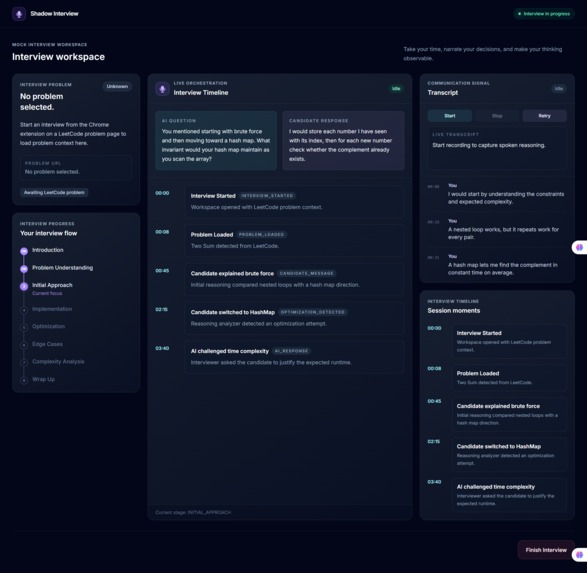Click Finish Interview button

[546, 550]
